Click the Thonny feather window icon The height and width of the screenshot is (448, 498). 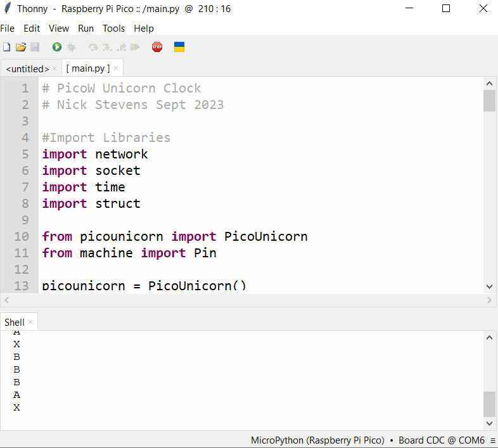pyautogui.click(x=8, y=9)
